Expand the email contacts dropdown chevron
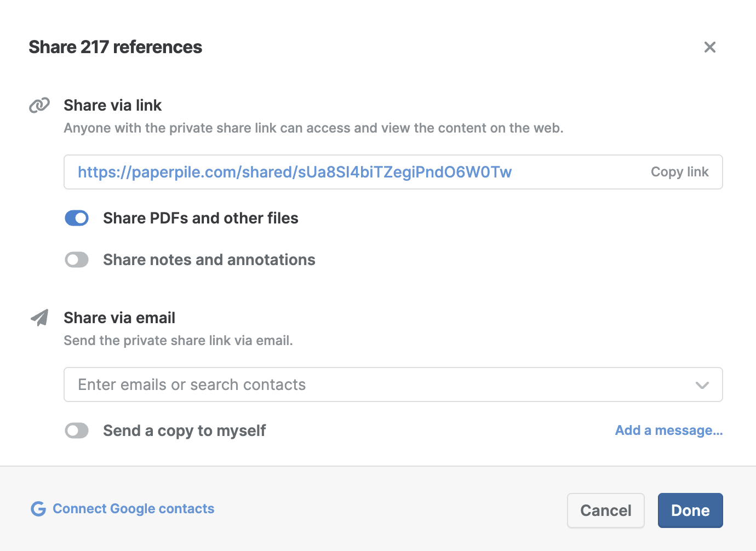This screenshot has height=551, width=756. point(702,385)
